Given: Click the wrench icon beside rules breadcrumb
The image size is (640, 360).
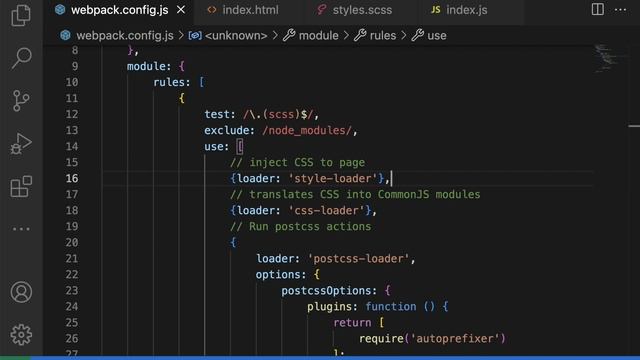Looking at the screenshot, I should point(360,36).
